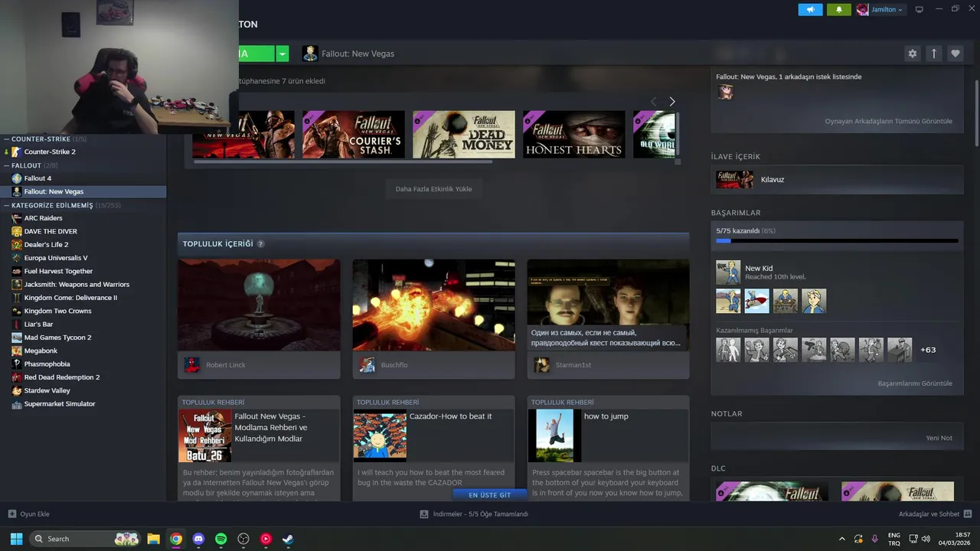The image size is (980, 551).
Task: Click the Topluluk İçeriği help question mark
Action: pyautogui.click(x=260, y=244)
